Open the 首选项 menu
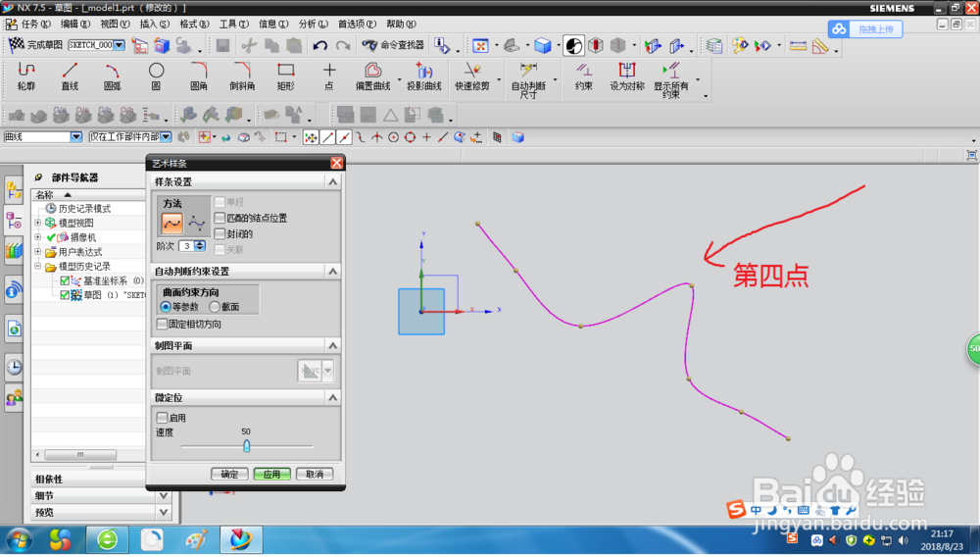This screenshot has width=980, height=557. (x=357, y=24)
